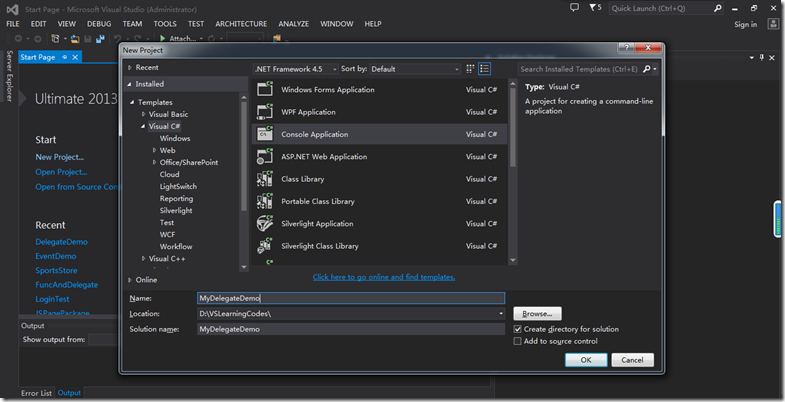
Task: Expand the Recent section in New Project
Action: click(130, 68)
